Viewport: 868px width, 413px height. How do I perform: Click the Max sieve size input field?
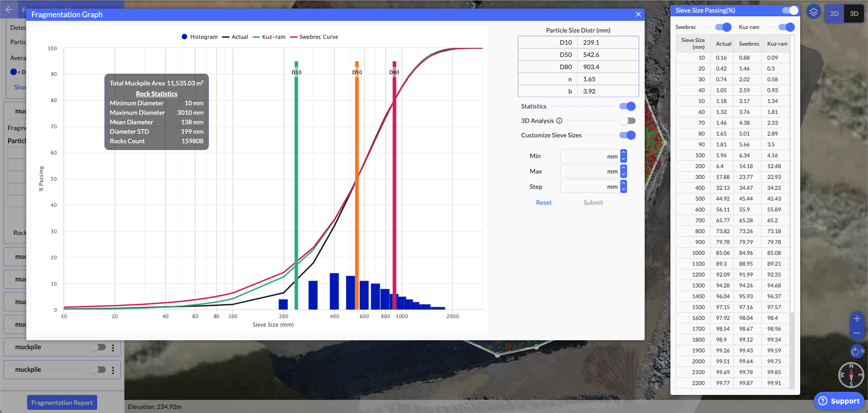point(588,171)
